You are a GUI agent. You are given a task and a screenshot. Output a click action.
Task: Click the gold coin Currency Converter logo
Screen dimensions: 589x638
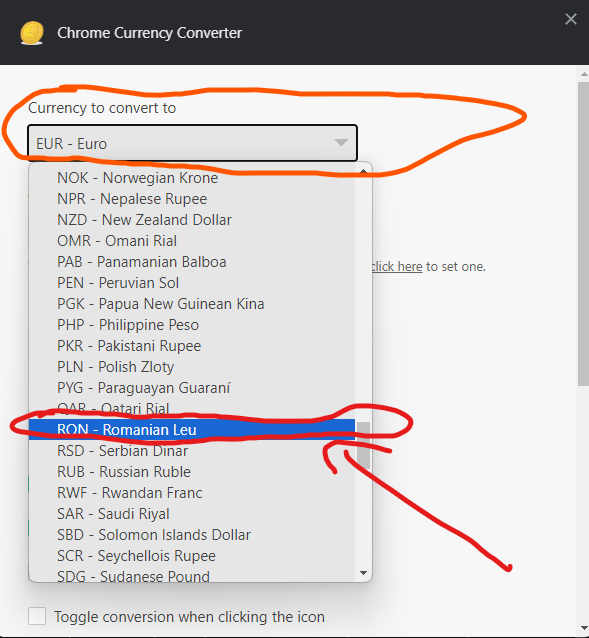coord(32,33)
